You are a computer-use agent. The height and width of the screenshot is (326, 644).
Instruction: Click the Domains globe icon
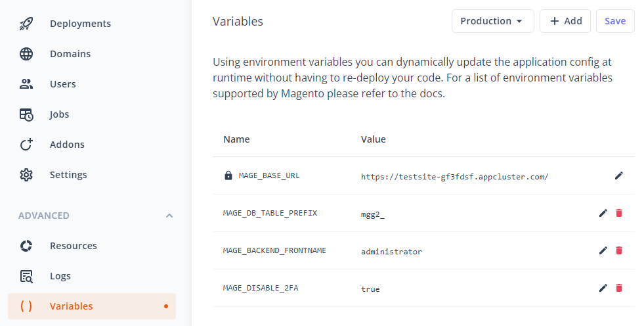tap(26, 54)
